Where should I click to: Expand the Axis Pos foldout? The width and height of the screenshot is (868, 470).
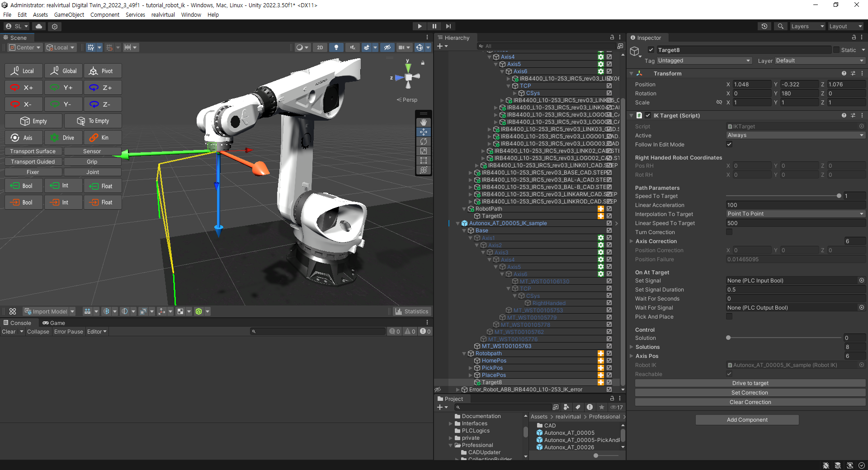click(632, 356)
